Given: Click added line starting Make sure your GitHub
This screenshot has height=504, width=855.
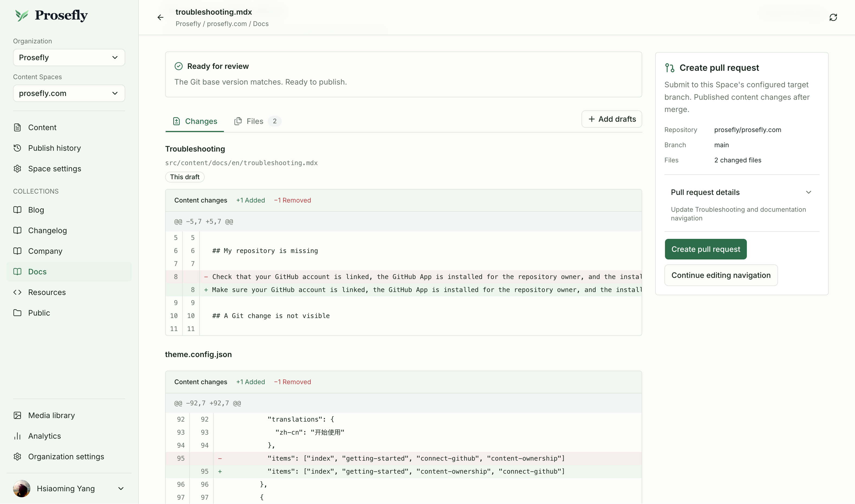Looking at the screenshot, I should point(403,290).
